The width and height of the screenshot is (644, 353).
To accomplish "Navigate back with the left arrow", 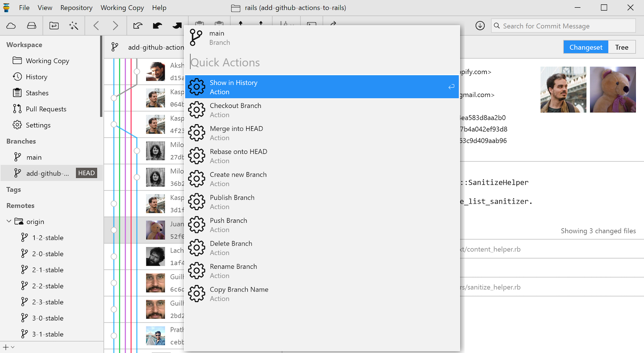I will (x=96, y=26).
